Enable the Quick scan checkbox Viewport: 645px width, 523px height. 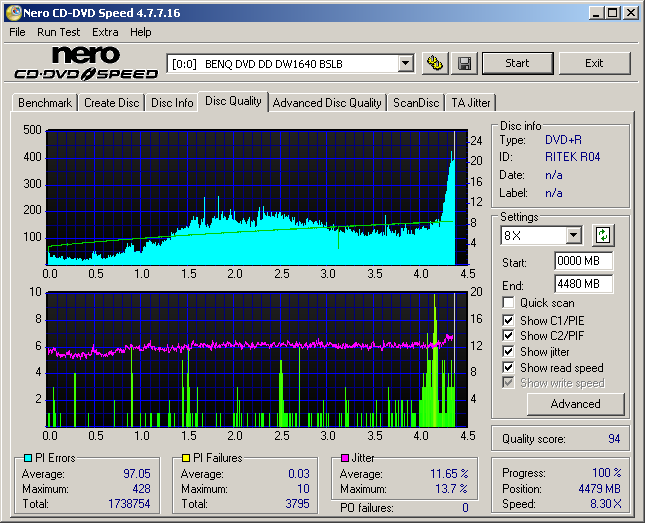click(x=509, y=303)
